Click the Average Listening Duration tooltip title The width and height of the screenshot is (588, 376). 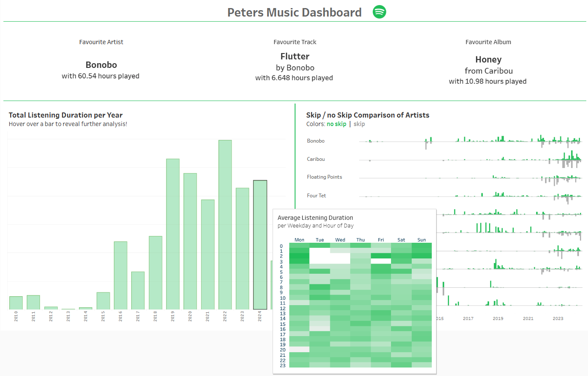(315, 218)
